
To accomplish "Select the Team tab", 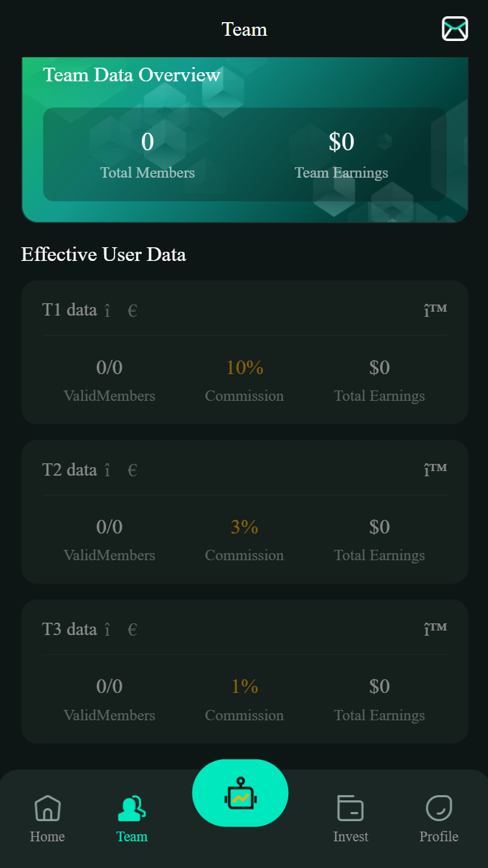I will pos(131,819).
